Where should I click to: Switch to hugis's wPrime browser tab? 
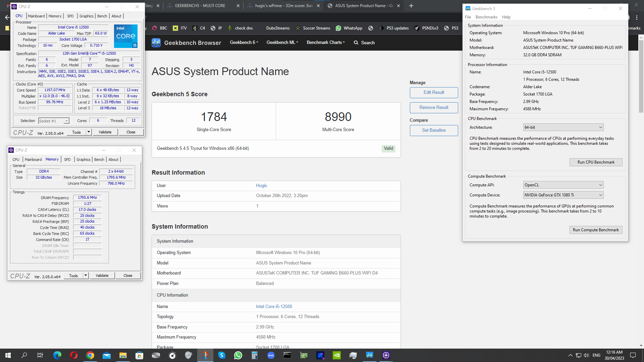[283, 6]
